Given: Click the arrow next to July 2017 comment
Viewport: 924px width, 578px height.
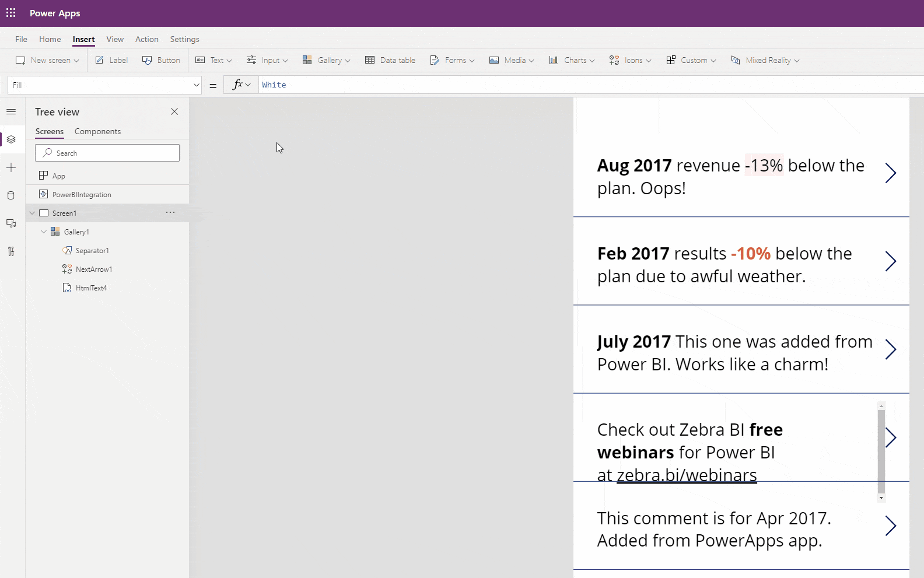Looking at the screenshot, I should [890, 349].
